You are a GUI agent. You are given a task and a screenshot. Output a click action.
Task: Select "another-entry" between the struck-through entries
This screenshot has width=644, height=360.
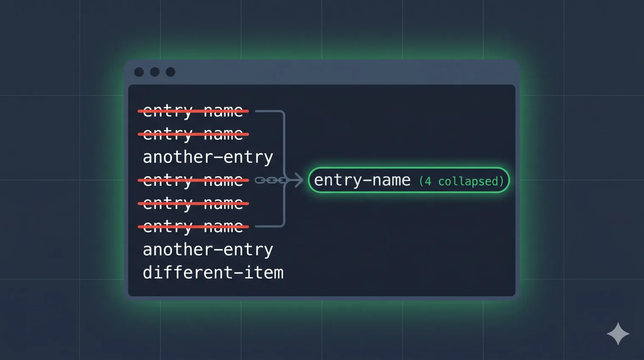(x=208, y=157)
